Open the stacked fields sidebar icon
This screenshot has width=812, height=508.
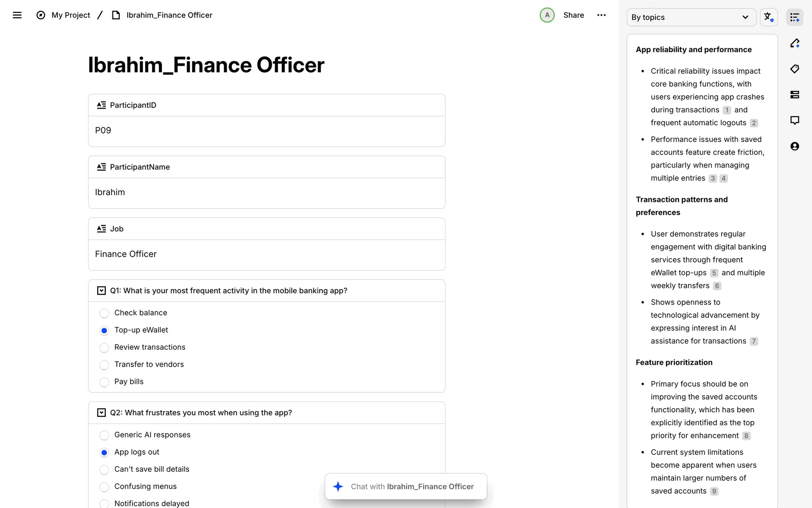tap(795, 95)
